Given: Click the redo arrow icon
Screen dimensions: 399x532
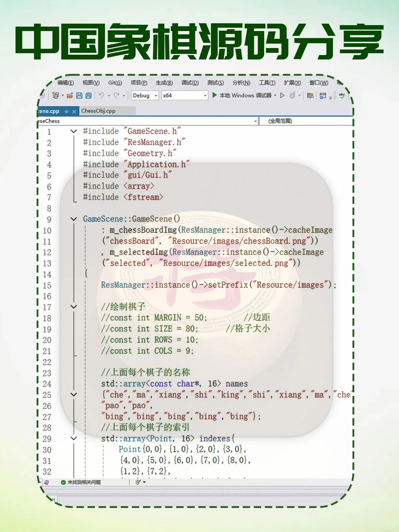Looking at the screenshot, I should (116, 95).
